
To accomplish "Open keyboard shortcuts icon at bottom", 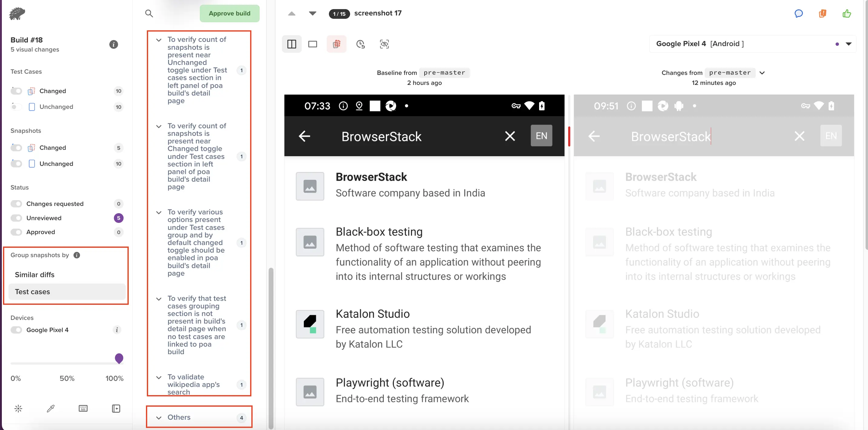I will click(83, 408).
